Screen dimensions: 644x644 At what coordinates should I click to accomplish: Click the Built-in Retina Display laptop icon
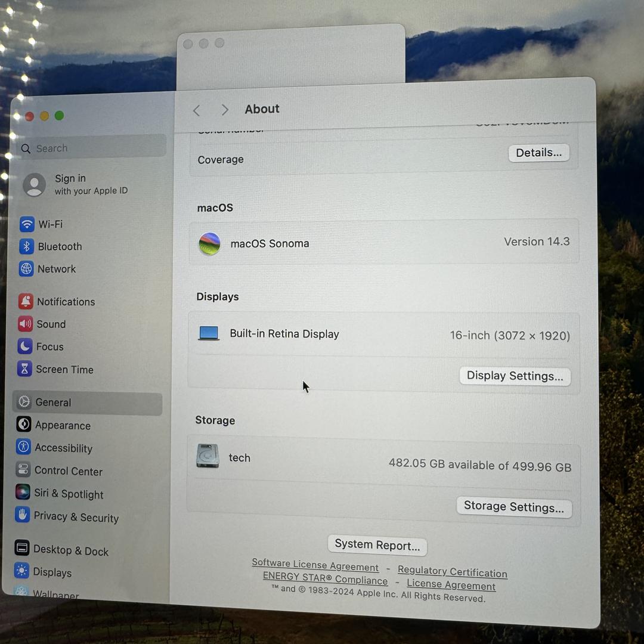tap(209, 333)
